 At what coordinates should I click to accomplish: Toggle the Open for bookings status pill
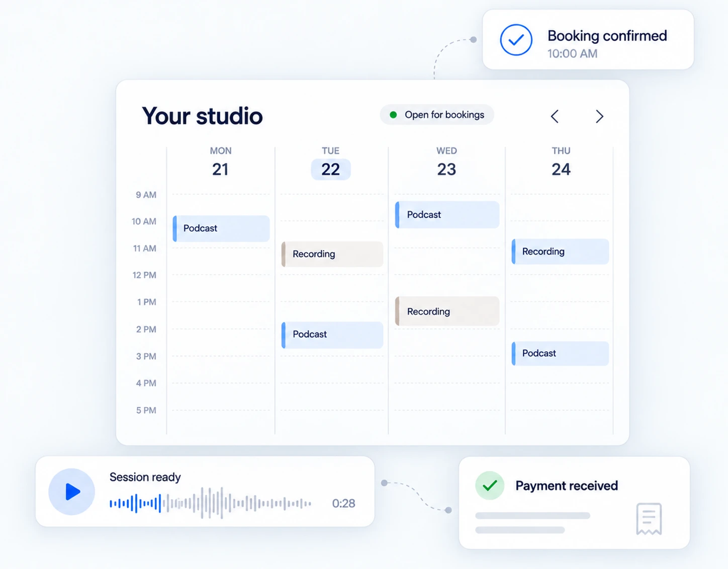(437, 115)
